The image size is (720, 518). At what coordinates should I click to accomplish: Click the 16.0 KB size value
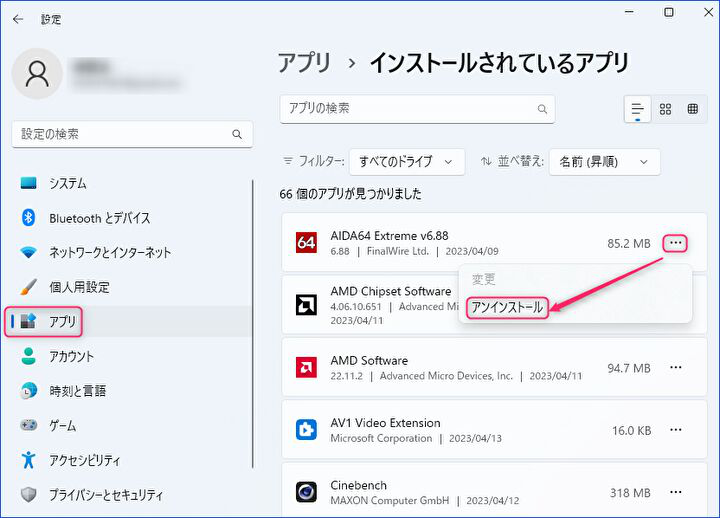click(631, 431)
